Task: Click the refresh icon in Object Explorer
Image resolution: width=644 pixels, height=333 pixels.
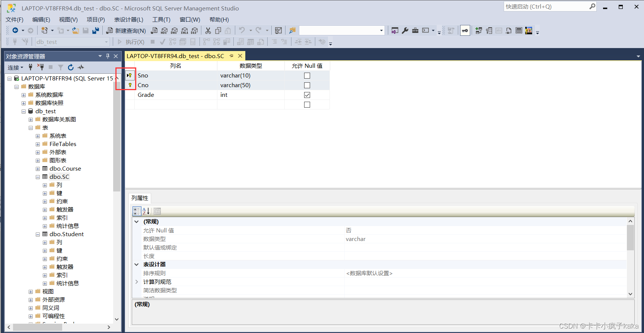Action: point(71,67)
